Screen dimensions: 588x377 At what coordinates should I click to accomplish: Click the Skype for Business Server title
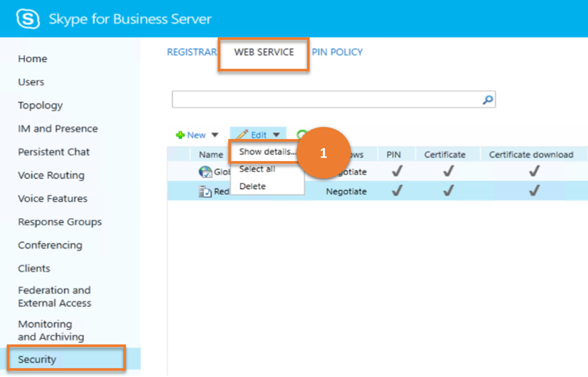[x=130, y=19]
